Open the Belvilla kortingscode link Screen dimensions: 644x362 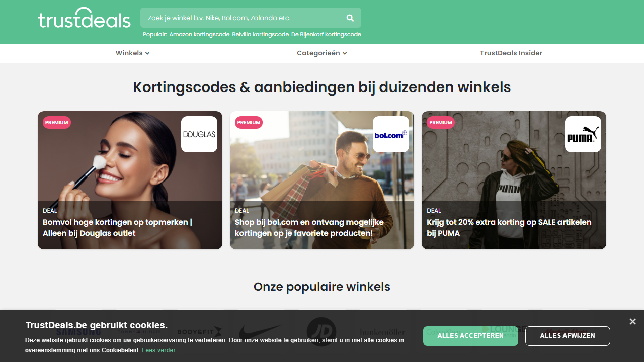261,35
